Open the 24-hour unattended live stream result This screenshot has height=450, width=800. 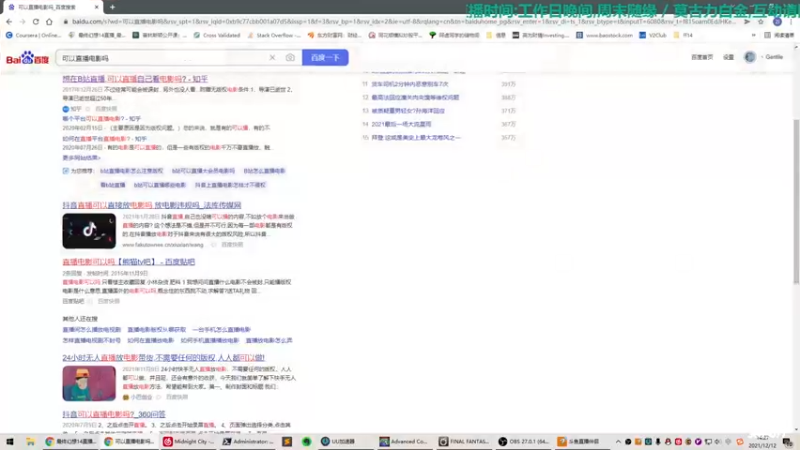164,358
